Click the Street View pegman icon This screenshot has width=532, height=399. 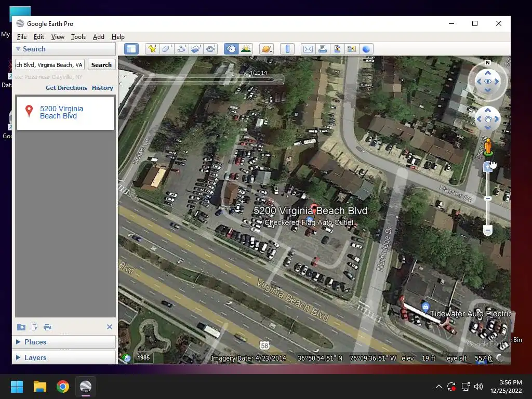[x=488, y=147]
